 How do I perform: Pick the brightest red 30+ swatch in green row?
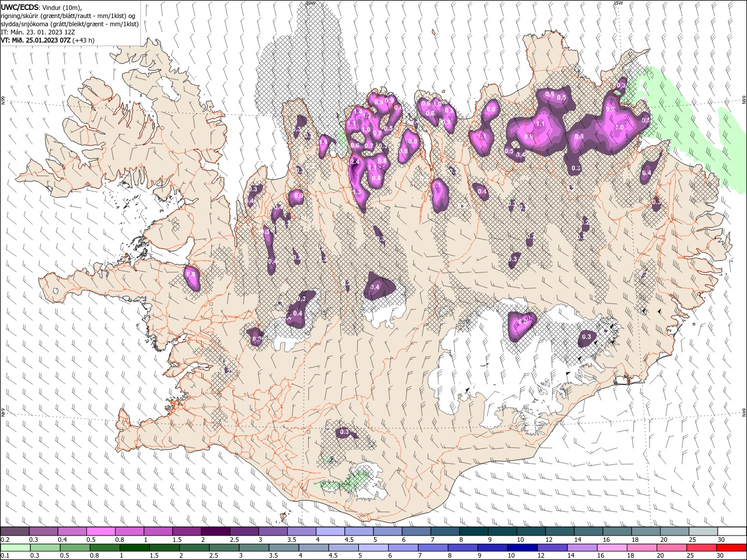(731, 548)
